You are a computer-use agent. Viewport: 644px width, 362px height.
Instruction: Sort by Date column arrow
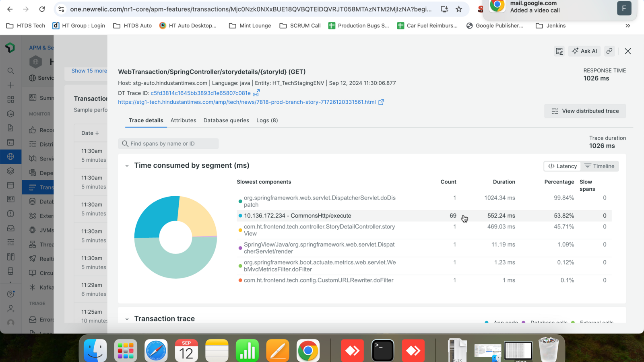click(x=97, y=133)
